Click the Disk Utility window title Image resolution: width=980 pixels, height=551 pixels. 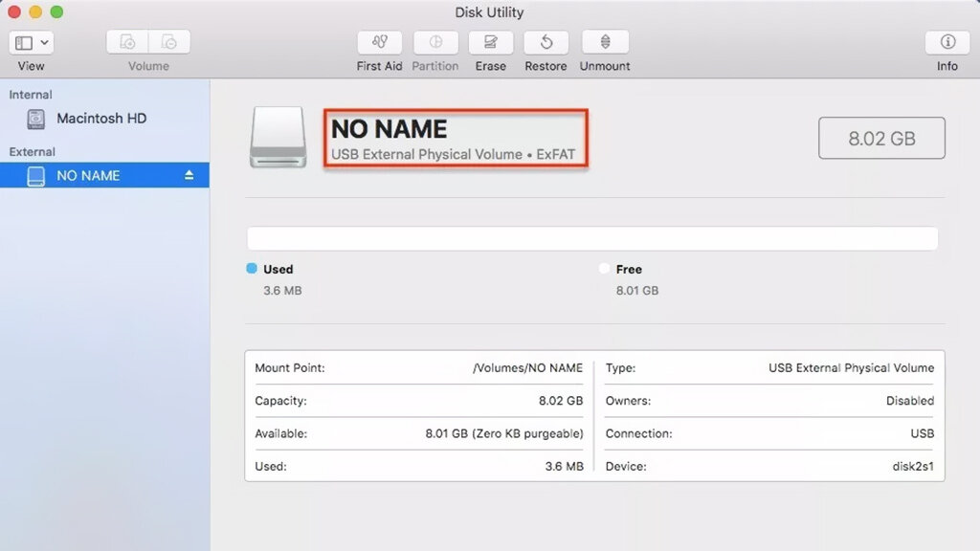(x=489, y=12)
